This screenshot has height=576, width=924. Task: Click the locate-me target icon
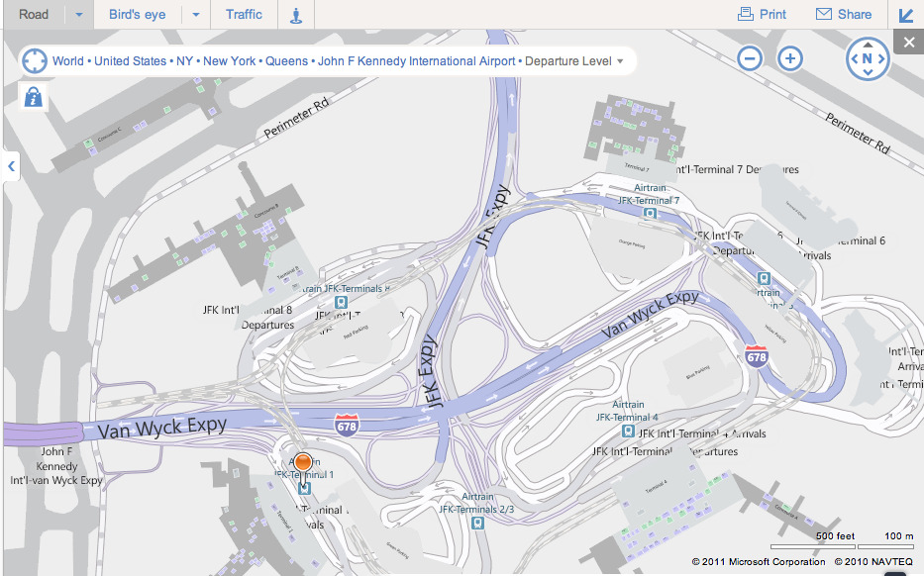34,60
